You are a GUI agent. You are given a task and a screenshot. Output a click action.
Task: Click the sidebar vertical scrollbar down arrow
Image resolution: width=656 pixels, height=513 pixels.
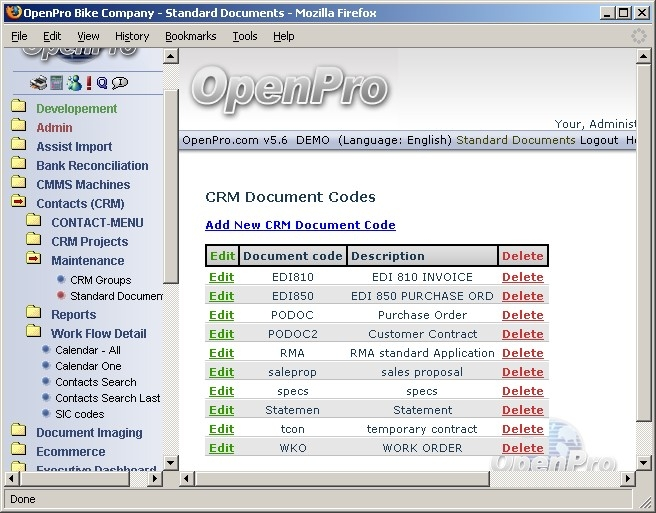[171, 462]
